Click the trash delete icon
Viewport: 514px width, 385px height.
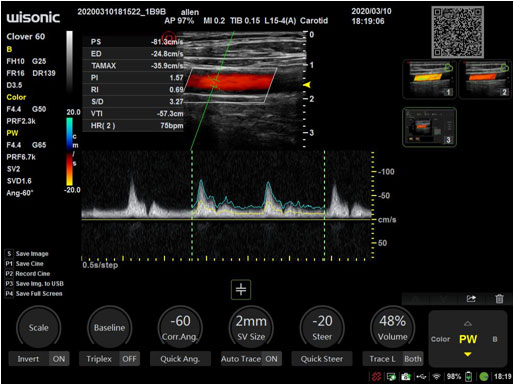tap(499, 299)
